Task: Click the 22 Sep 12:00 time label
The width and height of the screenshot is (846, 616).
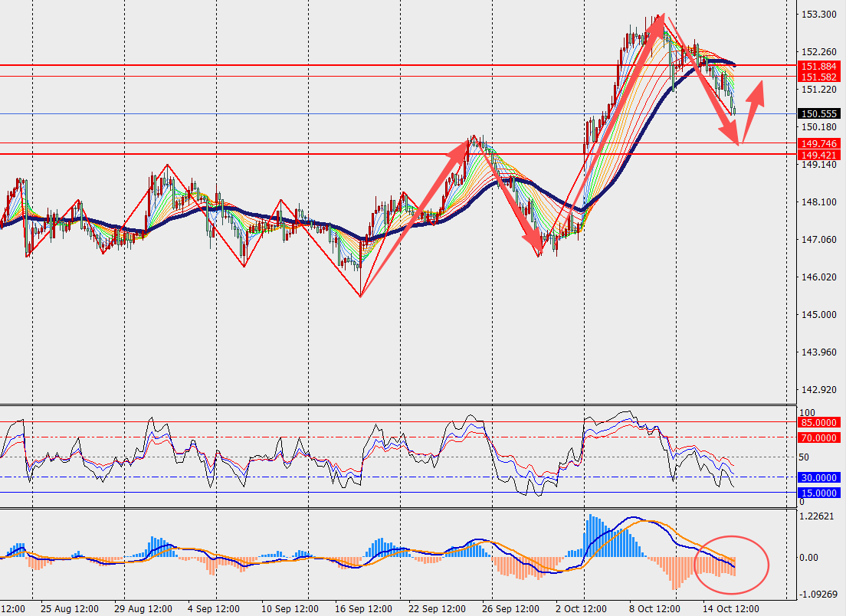Action: coord(437,609)
